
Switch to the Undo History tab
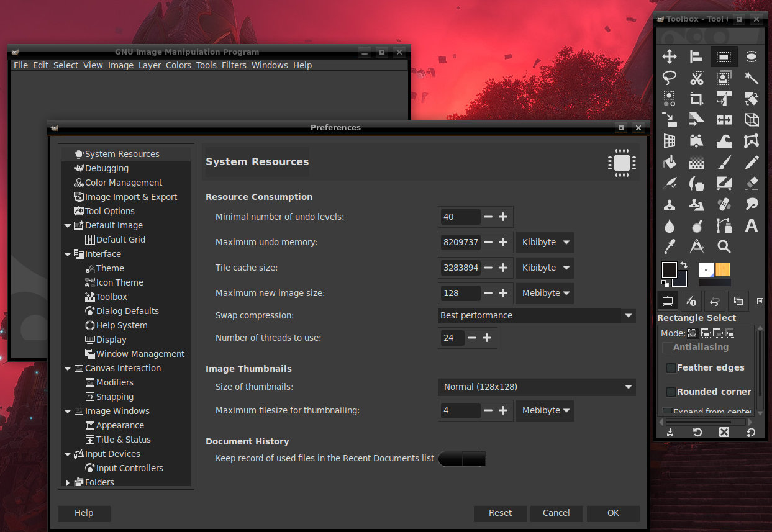coord(714,301)
